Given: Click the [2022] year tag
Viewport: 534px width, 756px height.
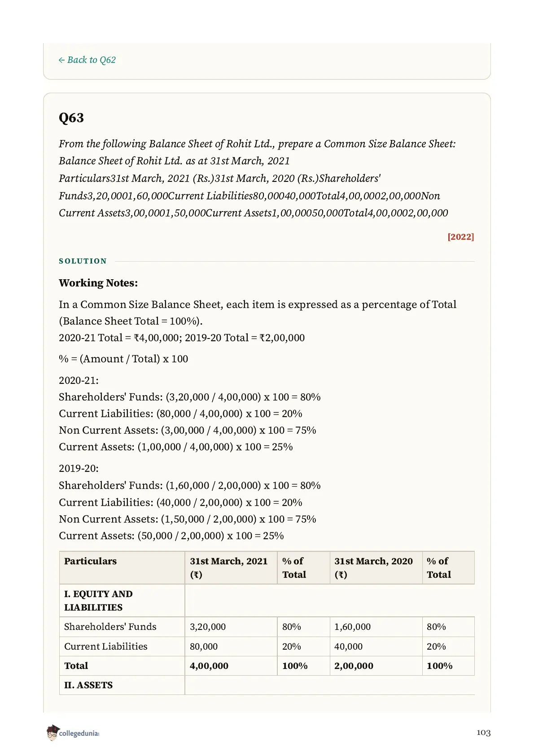Looking at the screenshot, I should [x=460, y=237].
